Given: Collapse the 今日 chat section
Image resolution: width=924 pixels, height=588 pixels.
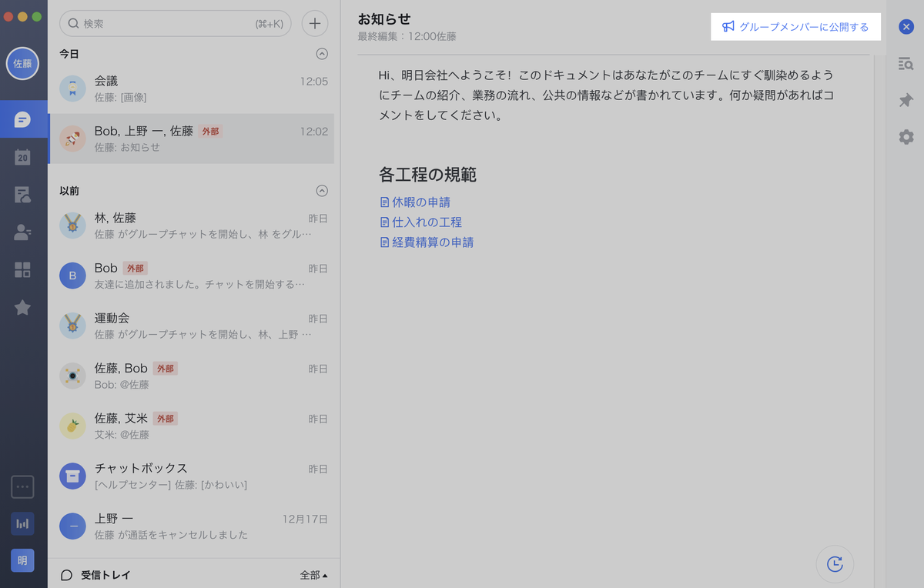Looking at the screenshot, I should pos(322,54).
